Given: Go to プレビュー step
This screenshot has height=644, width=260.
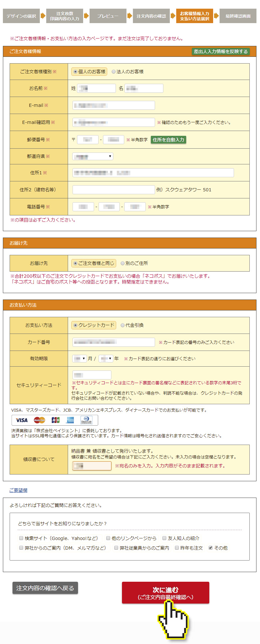Looking at the screenshot, I should 108,16.
